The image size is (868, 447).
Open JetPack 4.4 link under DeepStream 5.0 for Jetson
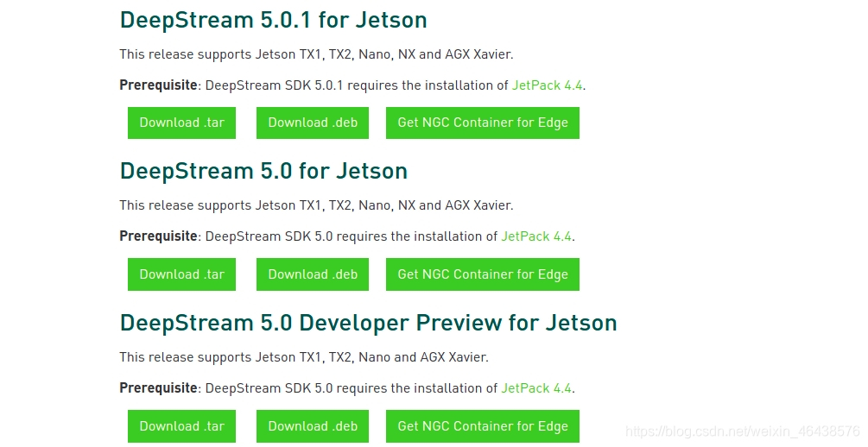click(x=536, y=236)
